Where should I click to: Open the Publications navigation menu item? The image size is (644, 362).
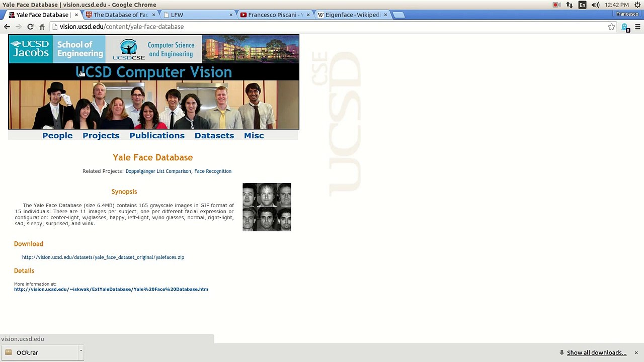(x=157, y=135)
